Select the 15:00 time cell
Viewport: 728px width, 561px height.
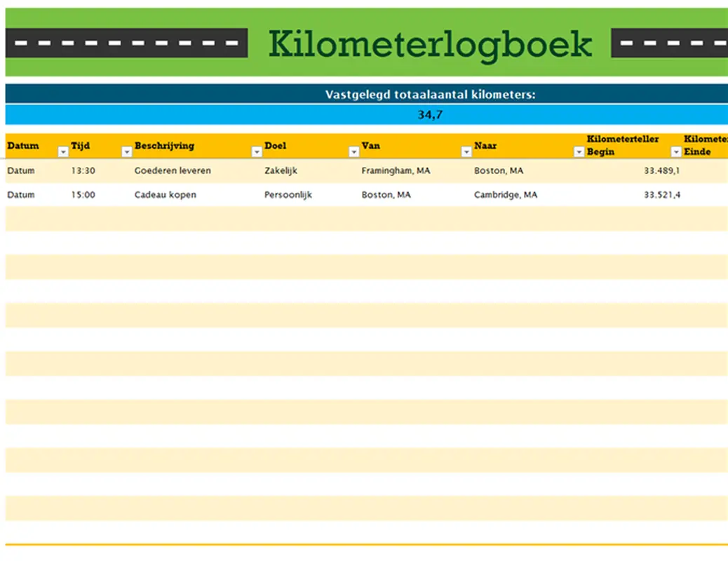click(83, 194)
